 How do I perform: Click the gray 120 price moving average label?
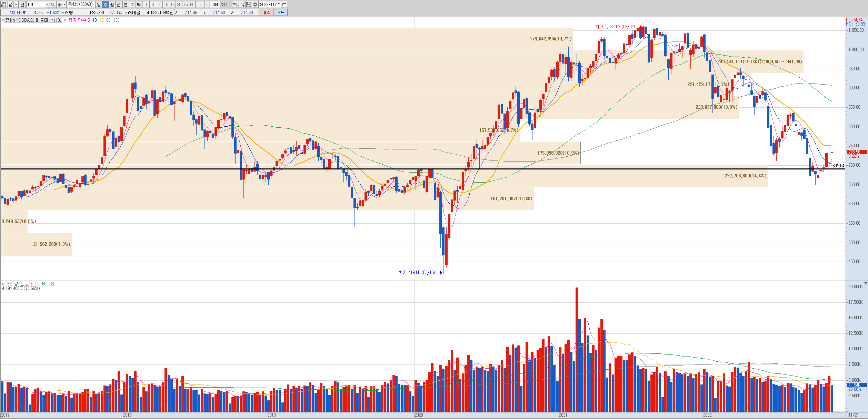coord(116,20)
